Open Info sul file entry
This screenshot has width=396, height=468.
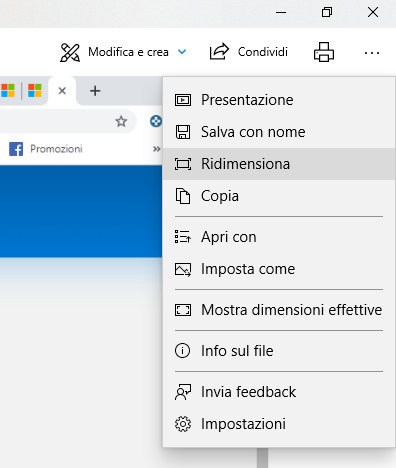[x=279, y=351]
